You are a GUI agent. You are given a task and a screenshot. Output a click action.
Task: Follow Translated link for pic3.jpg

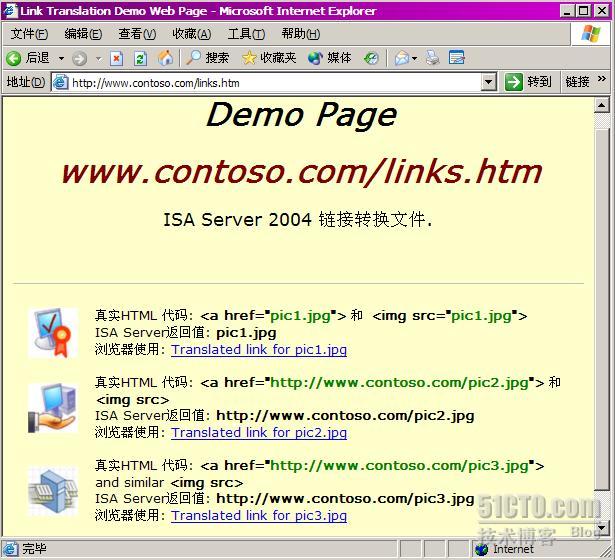coord(259,515)
